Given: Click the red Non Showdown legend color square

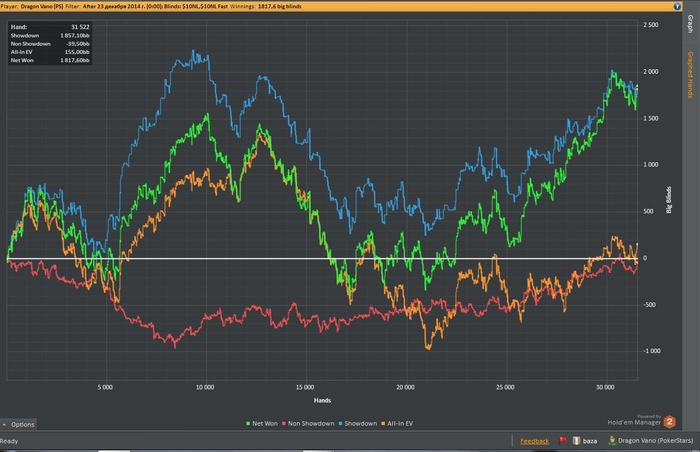Looking at the screenshot, I should click(x=284, y=423).
